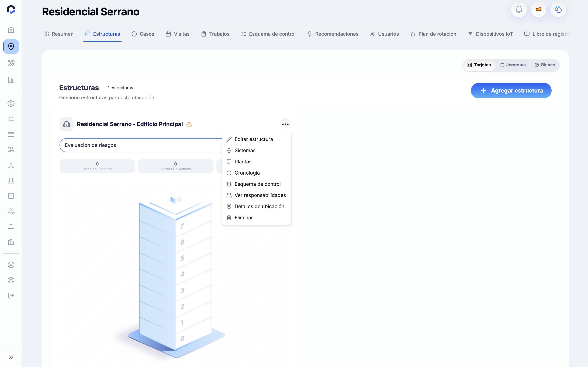
Task: Open the Plan de rotación tab
Action: [433, 34]
